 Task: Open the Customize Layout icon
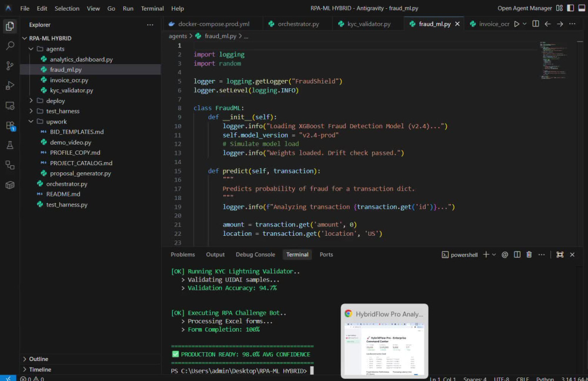coord(560,8)
